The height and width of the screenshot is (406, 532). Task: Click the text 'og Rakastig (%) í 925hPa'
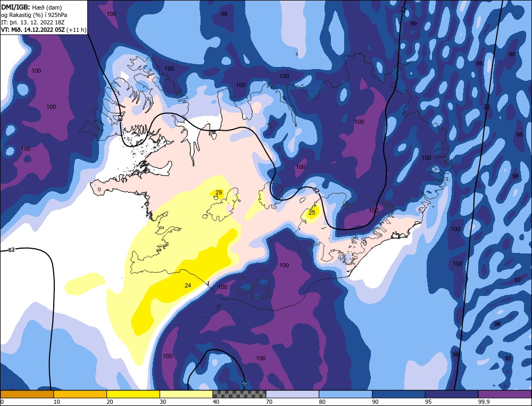pos(34,15)
